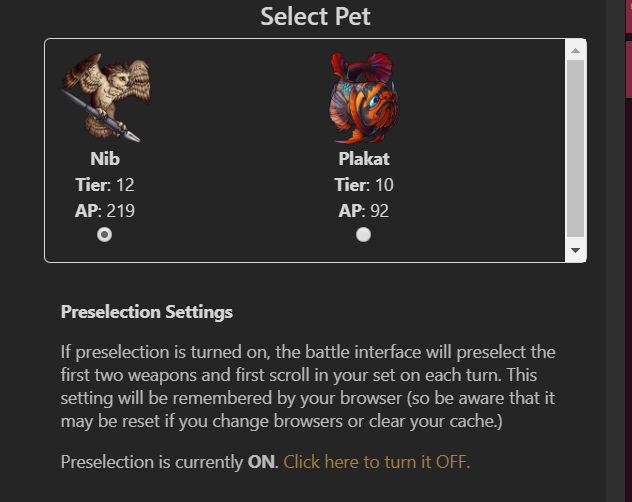Turn preselection OFF via the link

(x=376, y=461)
